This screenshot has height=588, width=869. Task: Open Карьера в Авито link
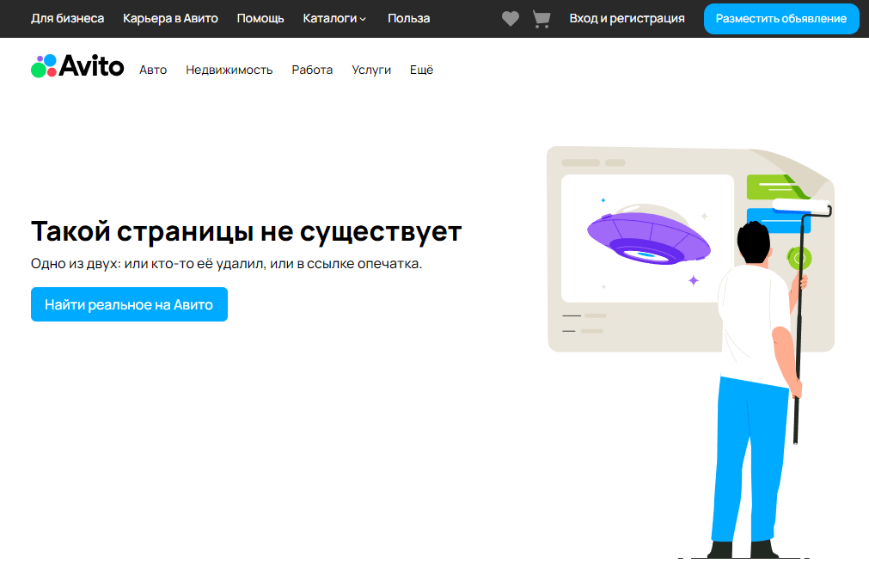(170, 18)
